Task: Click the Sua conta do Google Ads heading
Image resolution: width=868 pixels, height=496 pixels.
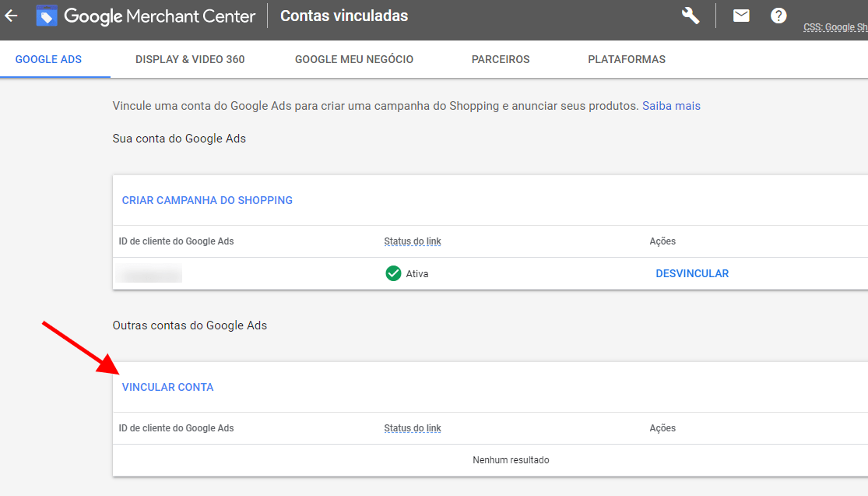Action: pos(179,139)
